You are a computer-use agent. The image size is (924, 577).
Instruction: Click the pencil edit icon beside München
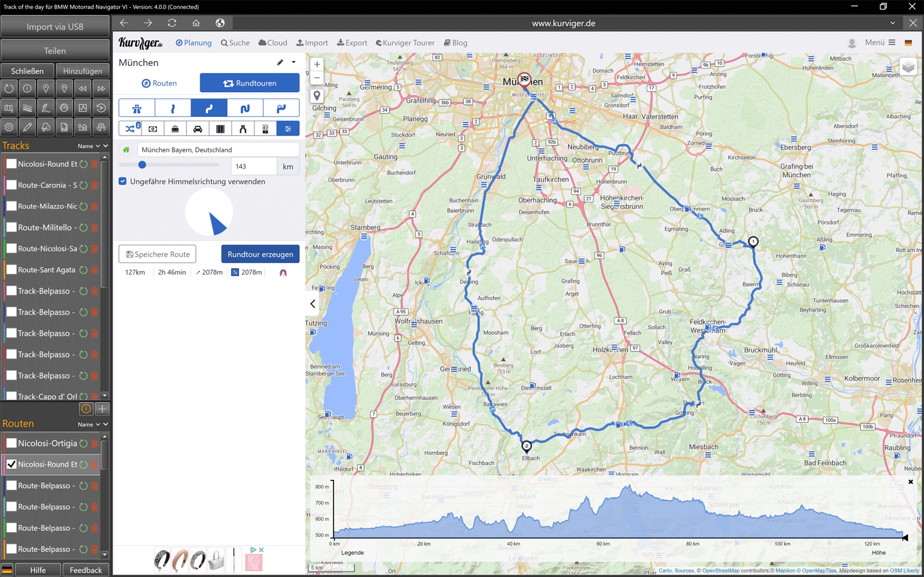tap(280, 62)
